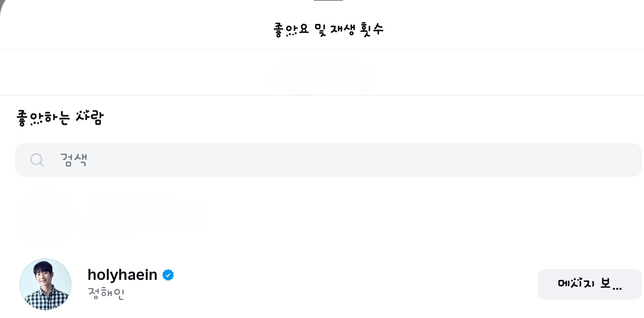Click the sheet drag handle at top
Screen dimensions: 644x318
tap(328, 0)
